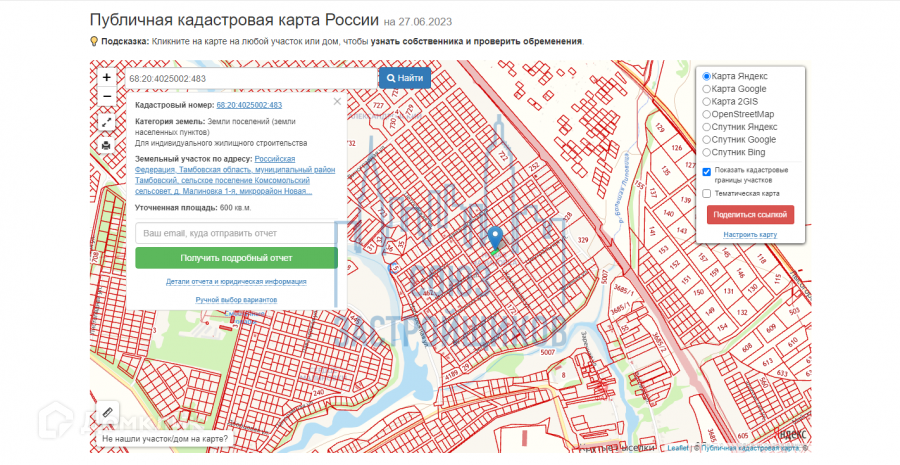Switch to Спутник Bing imagery
Screen dimensions: 900x465
(707, 152)
